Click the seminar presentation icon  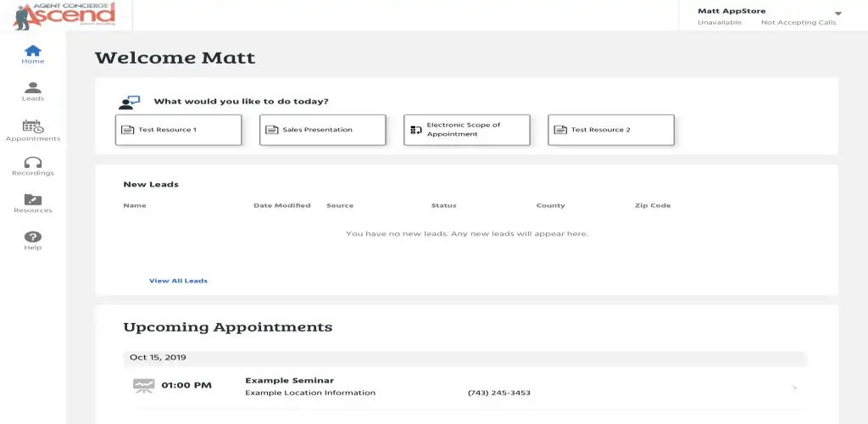(143, 386)
